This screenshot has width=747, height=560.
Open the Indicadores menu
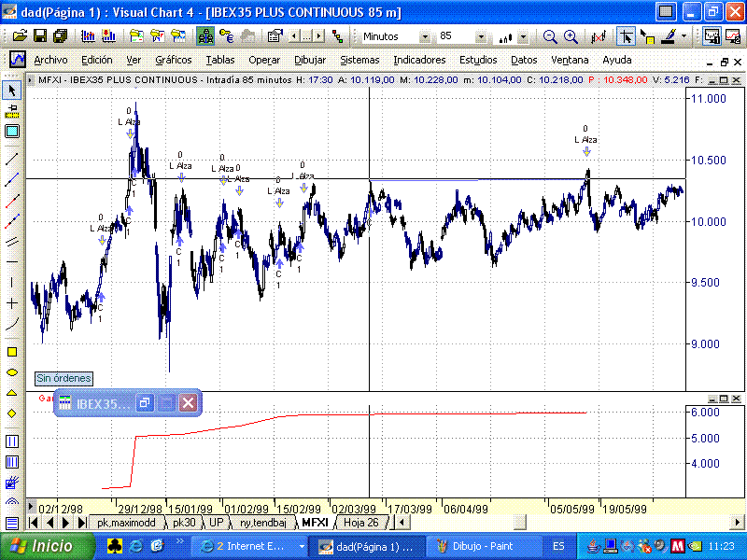pos(419,59)
